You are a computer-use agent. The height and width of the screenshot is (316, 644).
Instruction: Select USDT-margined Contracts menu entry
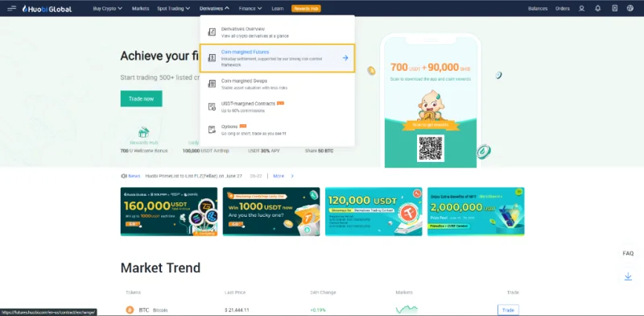277,107
